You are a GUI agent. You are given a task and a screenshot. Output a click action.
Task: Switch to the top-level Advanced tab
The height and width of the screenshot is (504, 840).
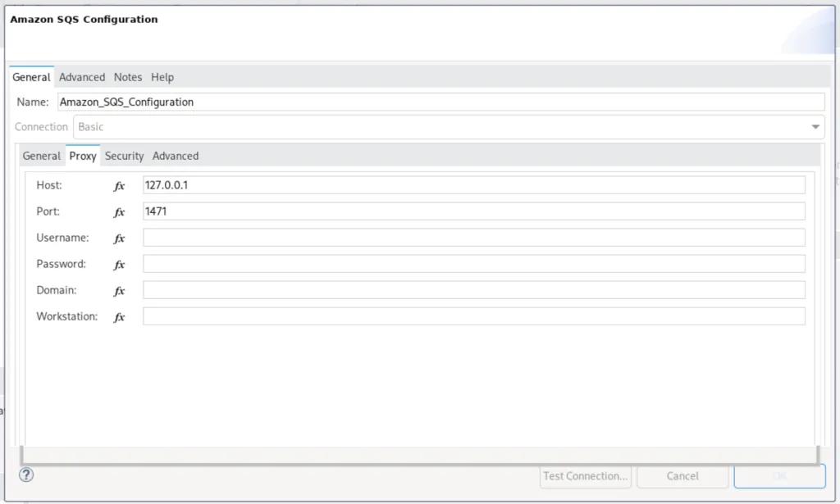click(82, 77)
